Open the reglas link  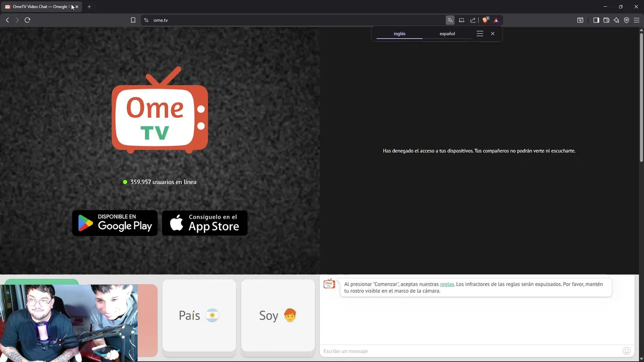click(x=447, y=284)
